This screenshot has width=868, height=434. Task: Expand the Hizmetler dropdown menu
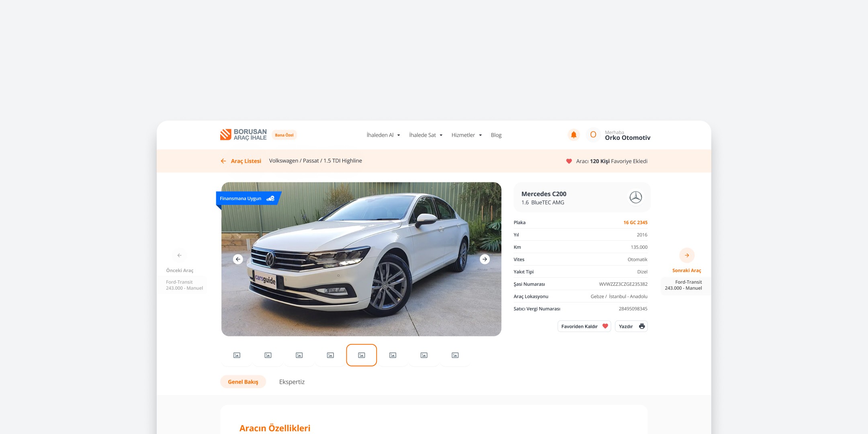pyautogui.click(x=467, y=135)
